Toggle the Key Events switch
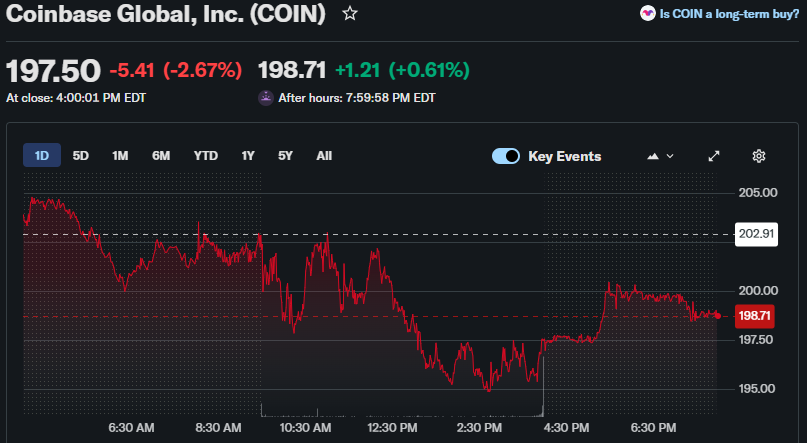 click(506, 156)
